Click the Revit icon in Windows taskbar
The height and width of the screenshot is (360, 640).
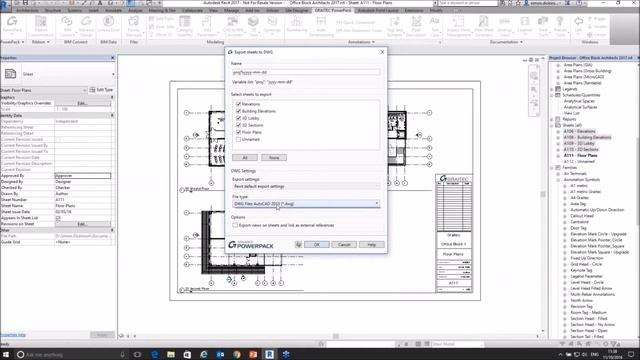[269, 354]
